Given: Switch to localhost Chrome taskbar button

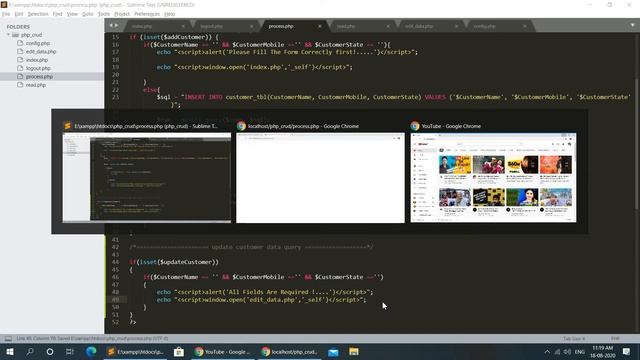Looking at the screenshot, I should 290,351.
